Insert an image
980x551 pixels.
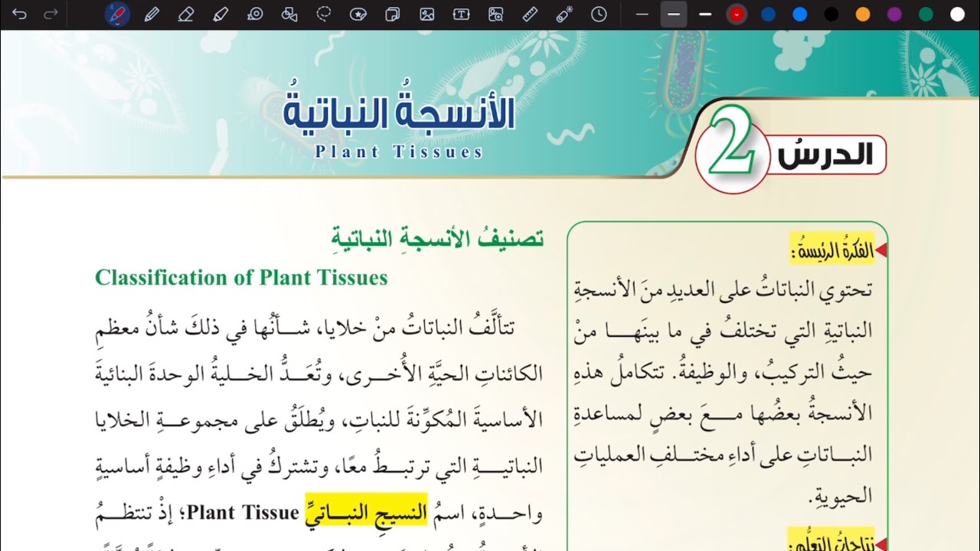click(427, 14)
